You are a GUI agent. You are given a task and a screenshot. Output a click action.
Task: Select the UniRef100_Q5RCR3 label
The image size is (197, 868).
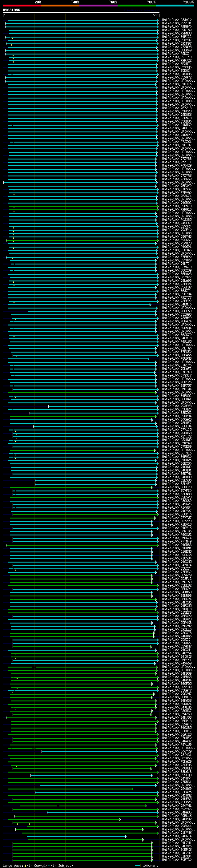tap(176, 111)
